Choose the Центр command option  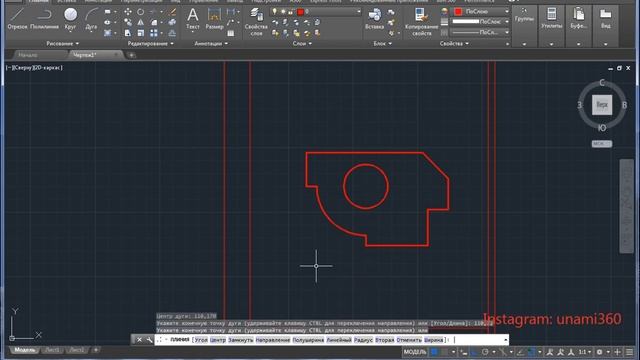click(218, 340)
